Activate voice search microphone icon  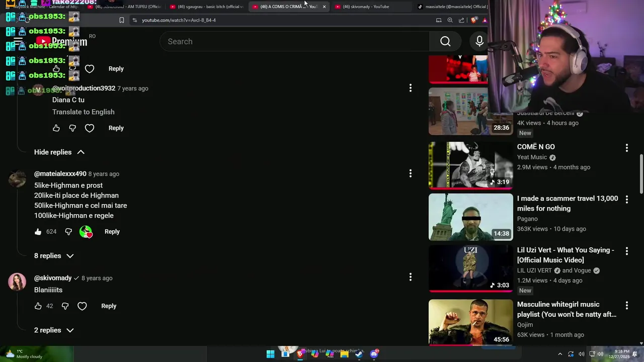tap(479, 41)
